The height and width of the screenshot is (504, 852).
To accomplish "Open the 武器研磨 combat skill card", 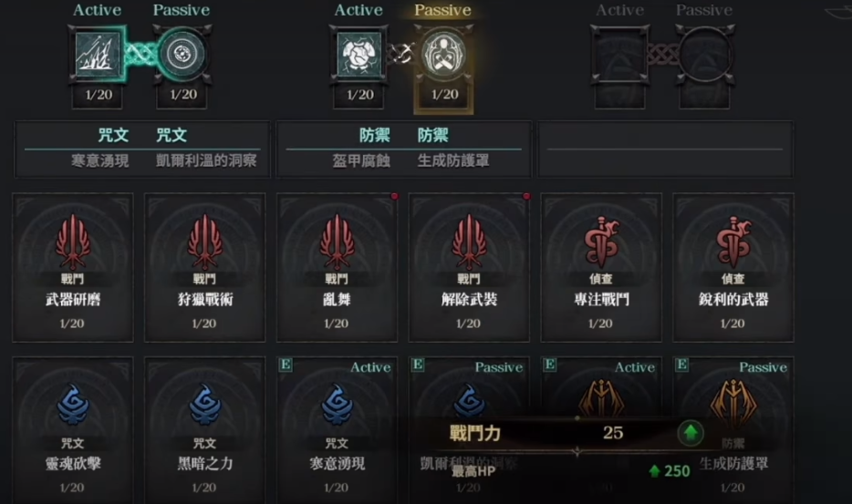I will [x=73, y=267].
